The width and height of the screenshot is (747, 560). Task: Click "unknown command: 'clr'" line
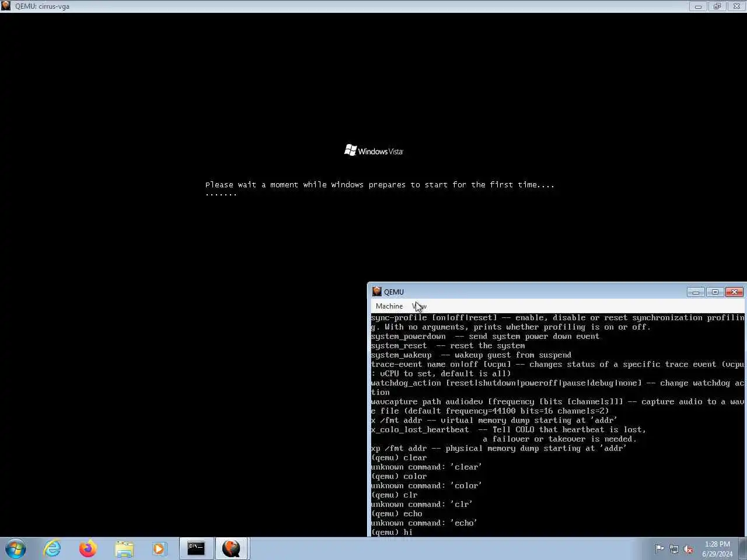pyautogui.click(x=421, y=505)
